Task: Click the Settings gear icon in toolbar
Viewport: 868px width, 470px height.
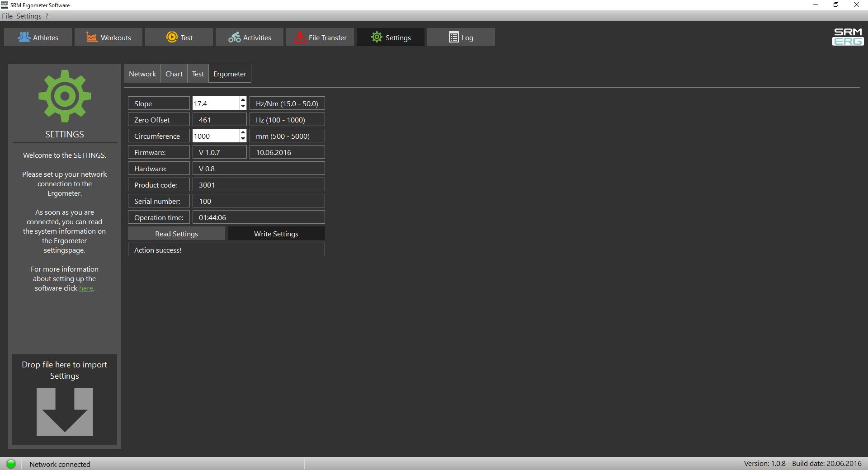Action: coord(377,37)
